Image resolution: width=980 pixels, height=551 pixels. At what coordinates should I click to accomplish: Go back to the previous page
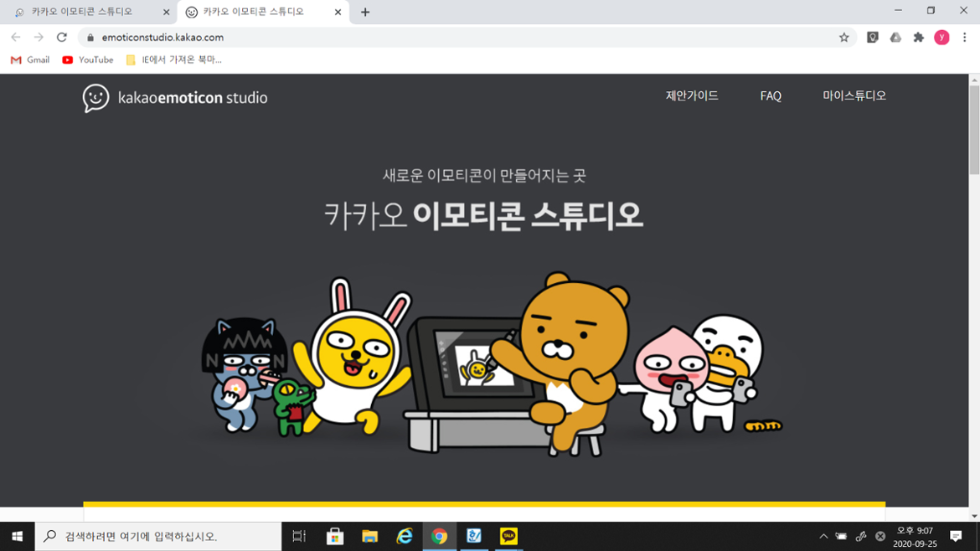(x=16, y=38)
